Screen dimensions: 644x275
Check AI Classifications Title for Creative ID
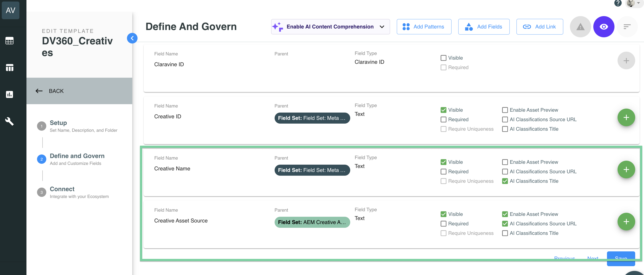505,129
